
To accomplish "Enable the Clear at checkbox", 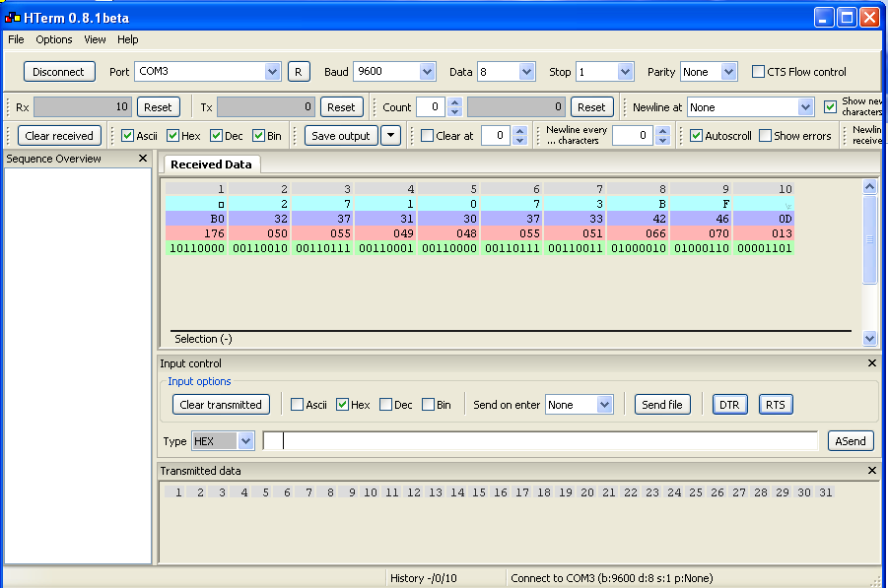I will [x=428, y=136].
